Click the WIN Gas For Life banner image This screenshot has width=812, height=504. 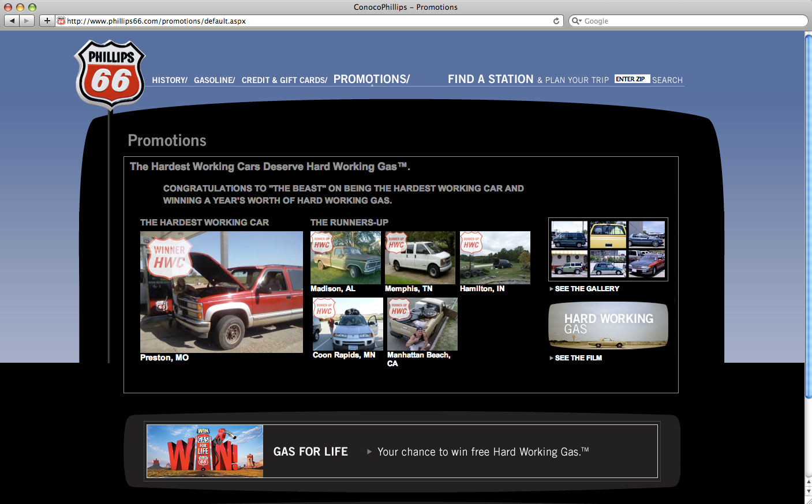tap(205, 452)
